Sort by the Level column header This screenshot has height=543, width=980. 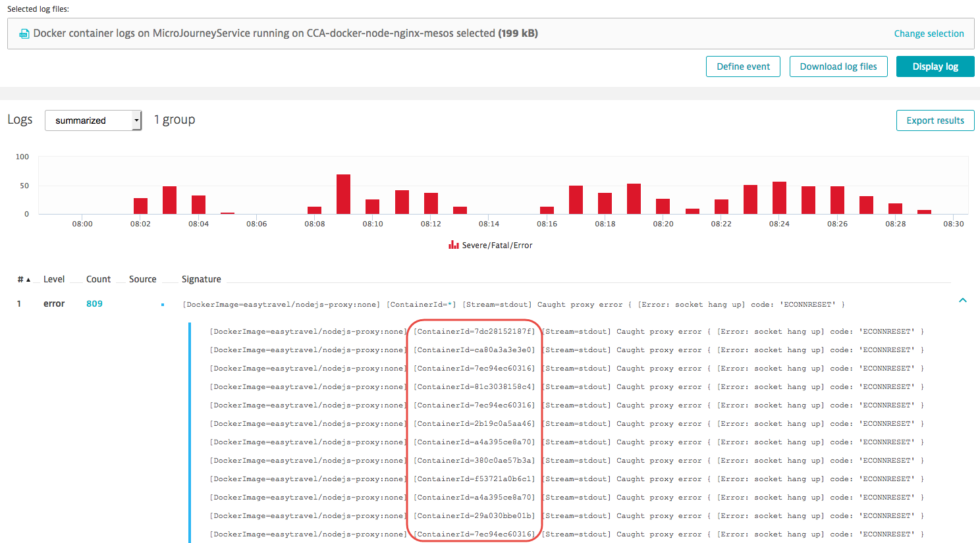[54, 279]
